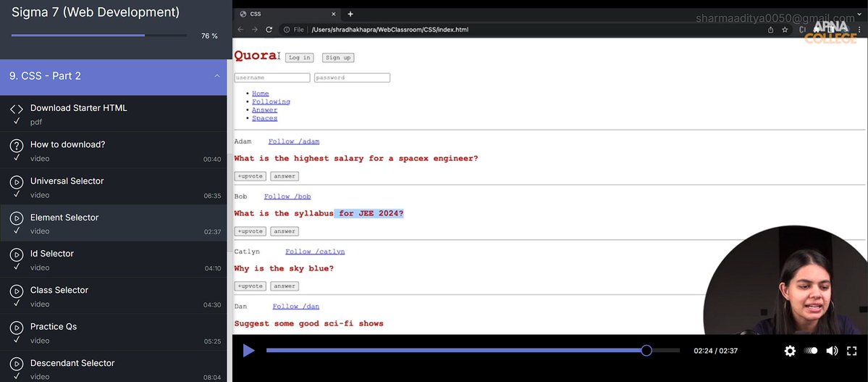The image size is (868, 382).
Task: Click the Follow /catlyn link
Action: pyautogui.click(x=315, y=252)
